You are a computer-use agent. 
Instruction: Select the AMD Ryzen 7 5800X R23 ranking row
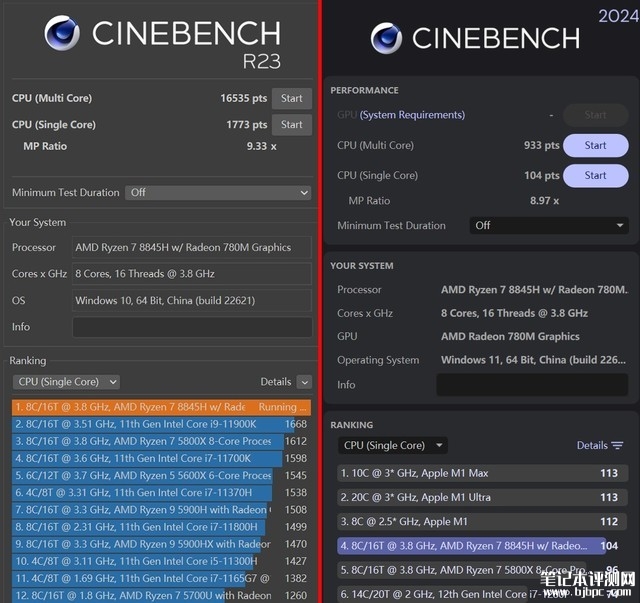(162, 441)
